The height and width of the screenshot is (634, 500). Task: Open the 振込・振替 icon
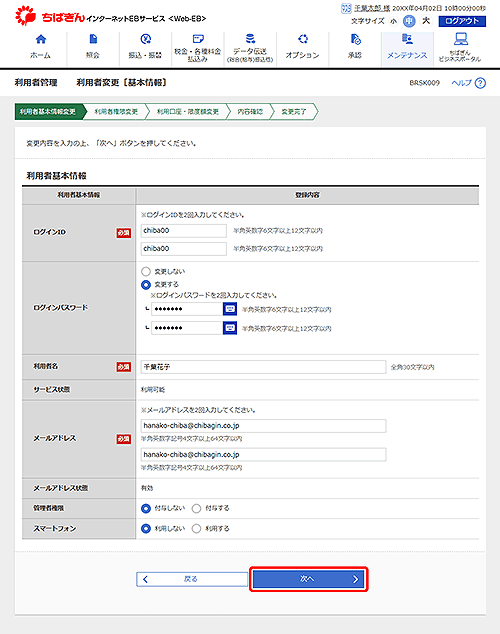click(x=146, y=39)
